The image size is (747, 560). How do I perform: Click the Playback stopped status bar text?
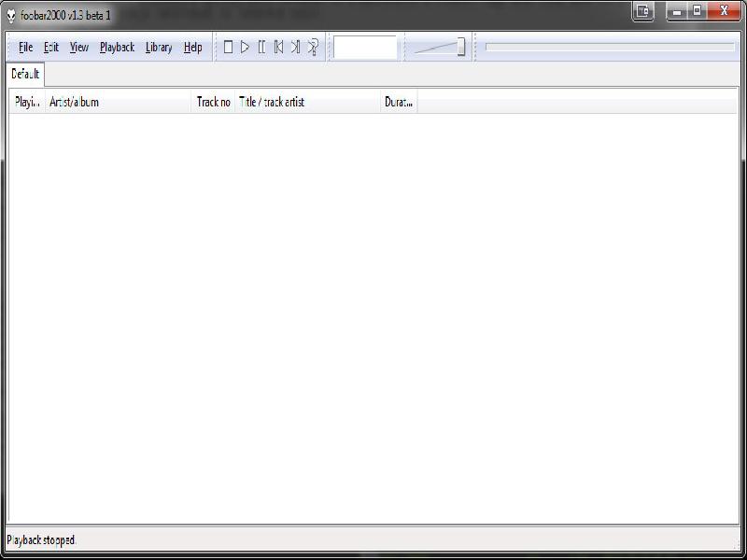pyautogui.click(x=41, y=540)
